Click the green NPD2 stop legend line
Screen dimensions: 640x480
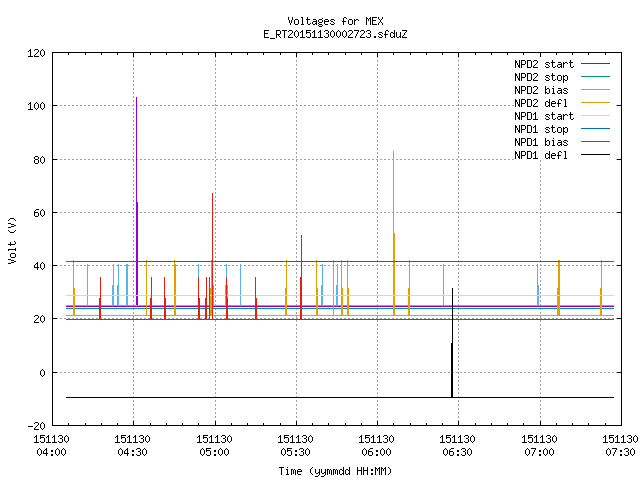click(595, 77)
